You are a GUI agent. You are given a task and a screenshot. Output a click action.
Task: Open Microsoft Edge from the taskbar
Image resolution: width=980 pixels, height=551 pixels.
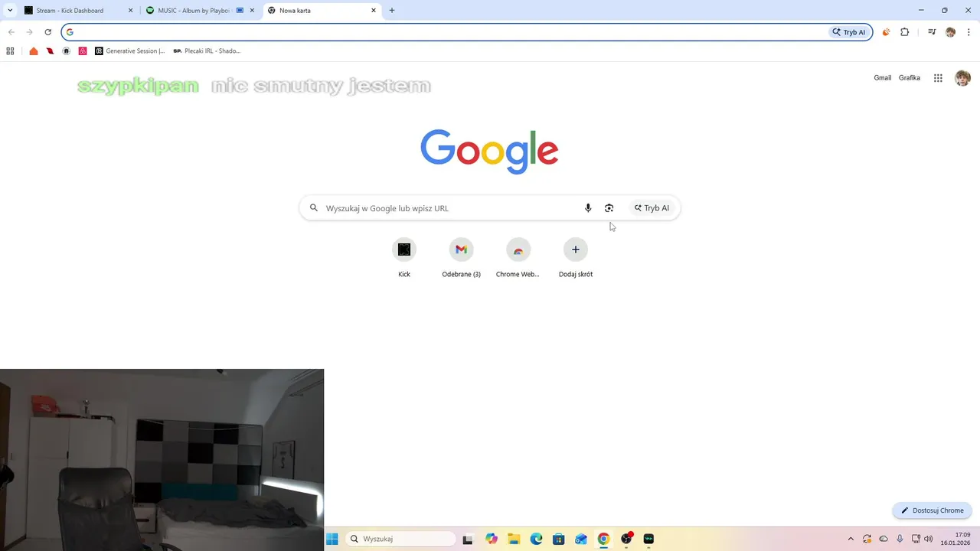tap(537, 539)
